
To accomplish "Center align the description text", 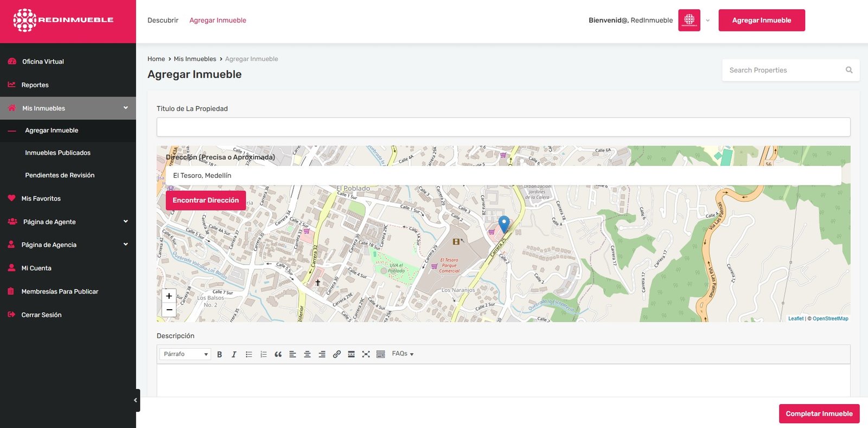I will pyautogui.click(x=307, y=354).
